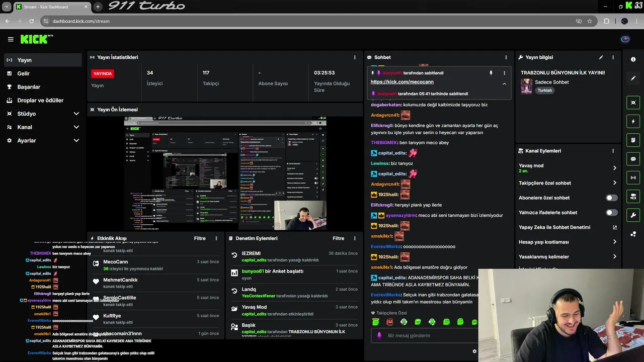Open the Sohbet panel three-dot menu
The height and width of the screenshot is (362, 644).
[x=506, y=57]
